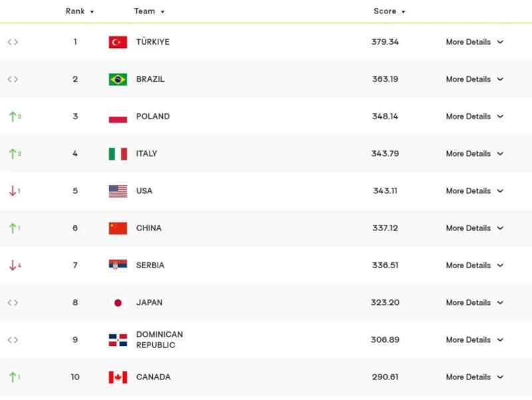Open More Details for Serbia
The image size is (532, 400).
tap(474, 266)
